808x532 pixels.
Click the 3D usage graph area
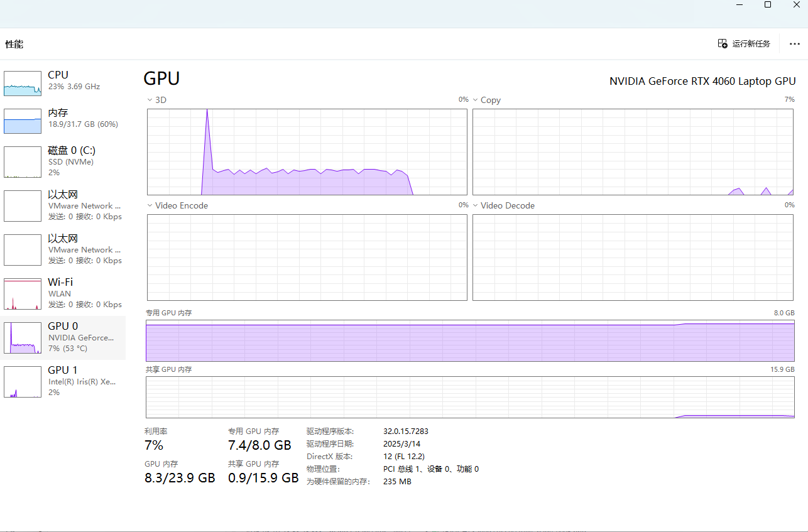(x=307, y=152)
